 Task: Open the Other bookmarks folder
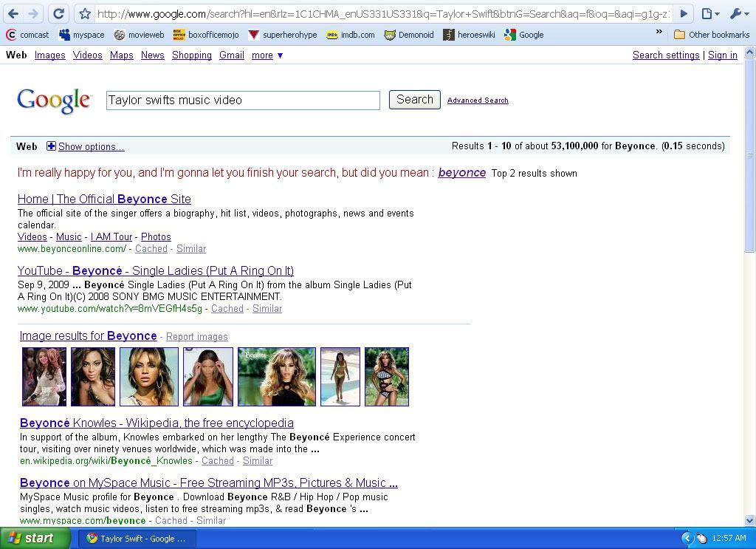pyautogui.click(x=712, y=35)
